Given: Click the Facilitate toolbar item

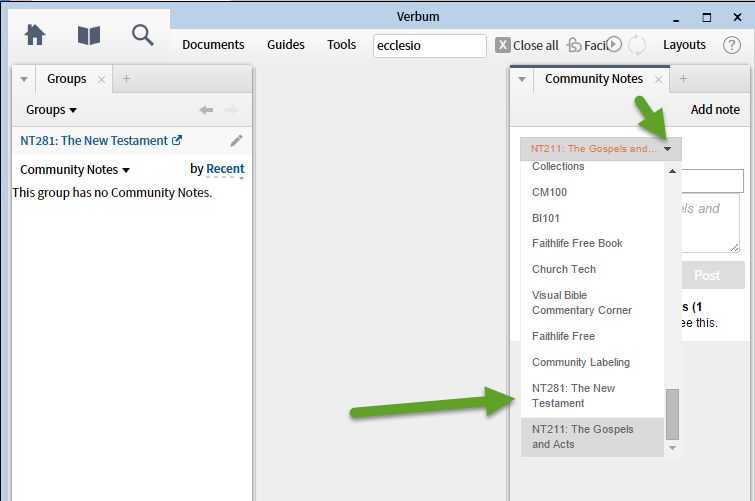Looking at the screenshot, I should pyautogui.click(x=588, y=45).
